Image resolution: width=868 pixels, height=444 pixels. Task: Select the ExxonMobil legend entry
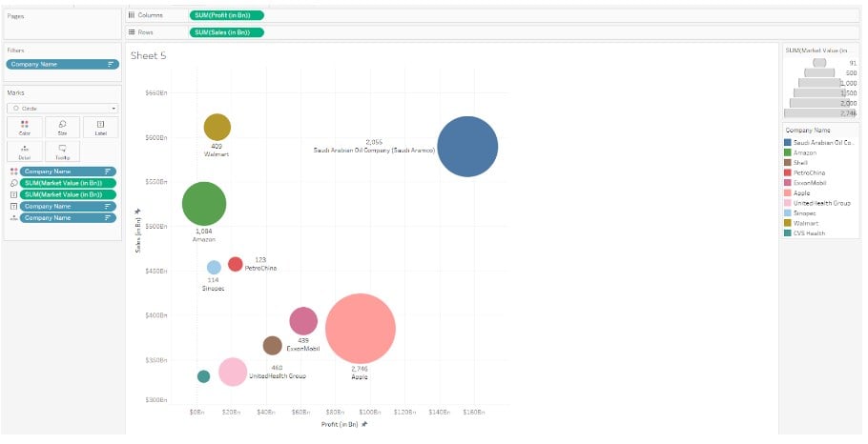(805, 183)
